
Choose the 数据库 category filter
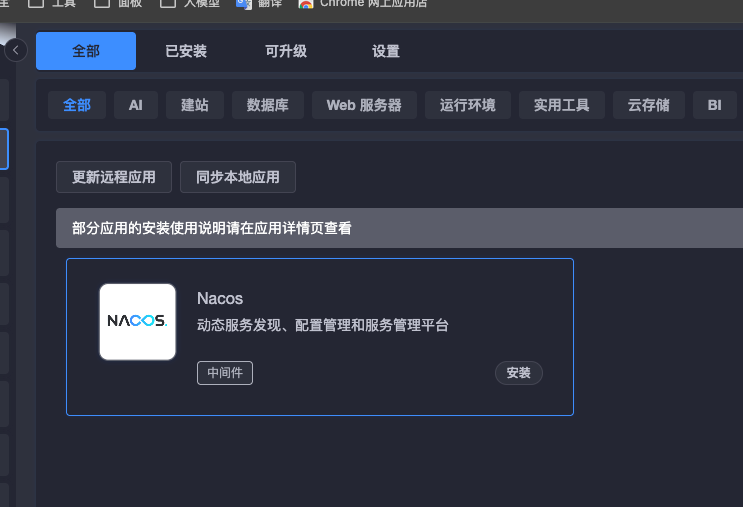coord(268,105)
